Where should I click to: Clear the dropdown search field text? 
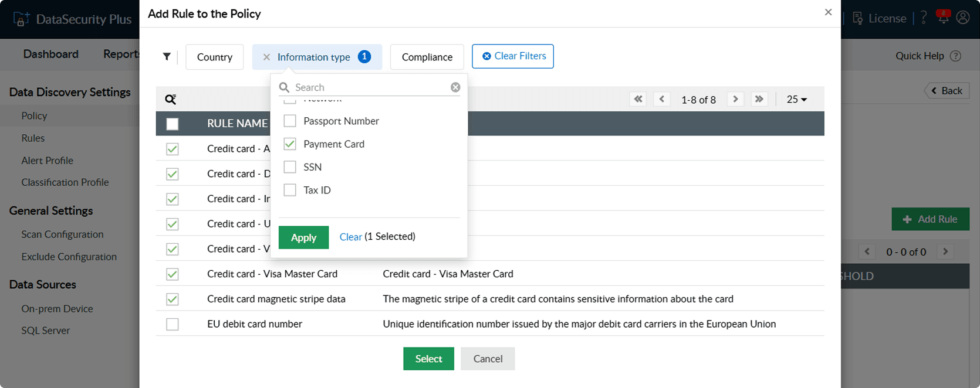[x=455, y=87]
